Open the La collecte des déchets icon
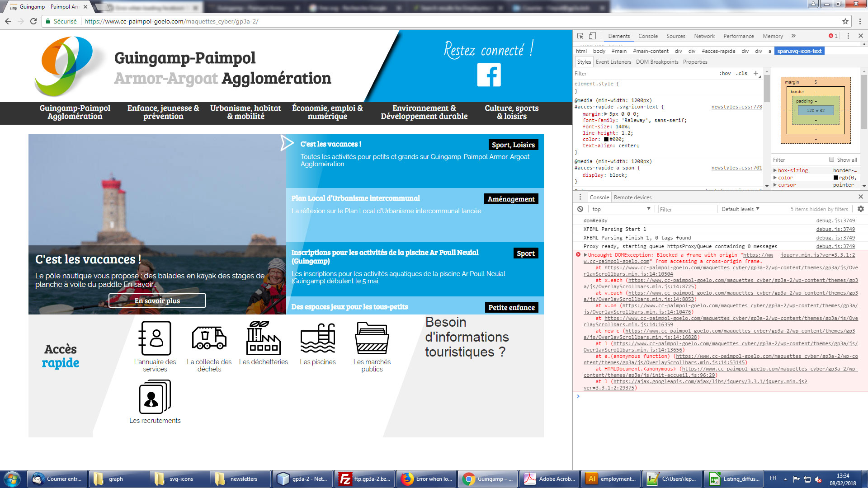This screenshot has height=488, width=868. [x=209, y=338]
